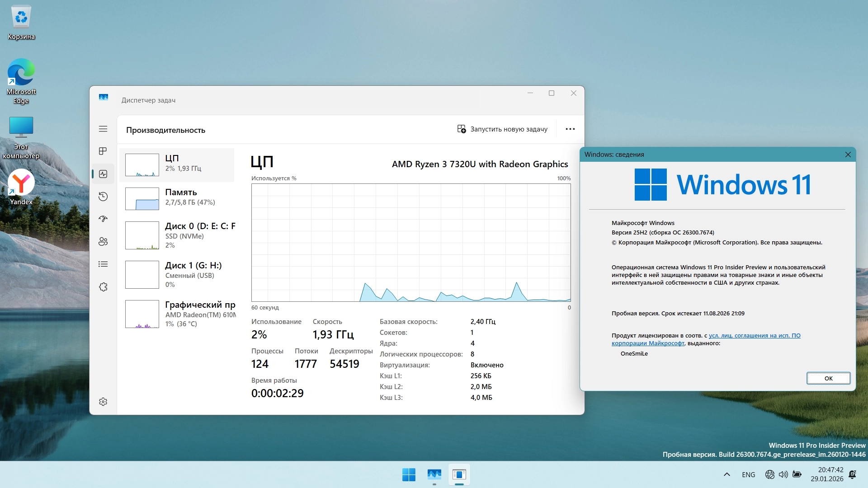Click the CPU usage graph
Image resolution: width=868 pixels, height=488 pixels.
(411, 243)
